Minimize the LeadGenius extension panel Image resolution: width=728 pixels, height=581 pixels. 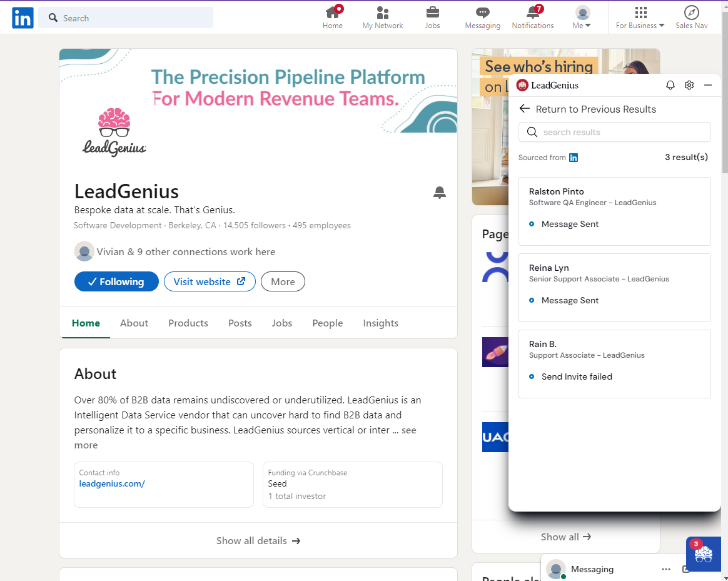(x=707, y=85)
